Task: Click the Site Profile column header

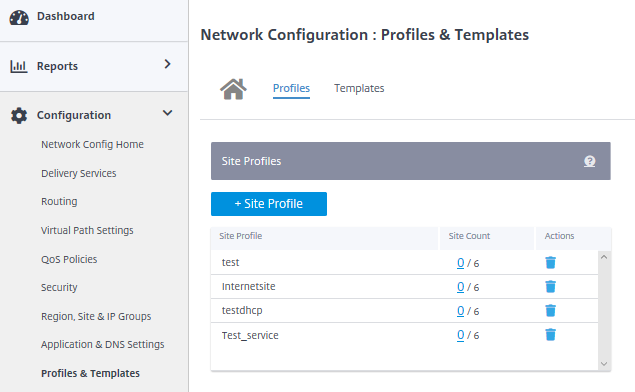Action: 241,236
